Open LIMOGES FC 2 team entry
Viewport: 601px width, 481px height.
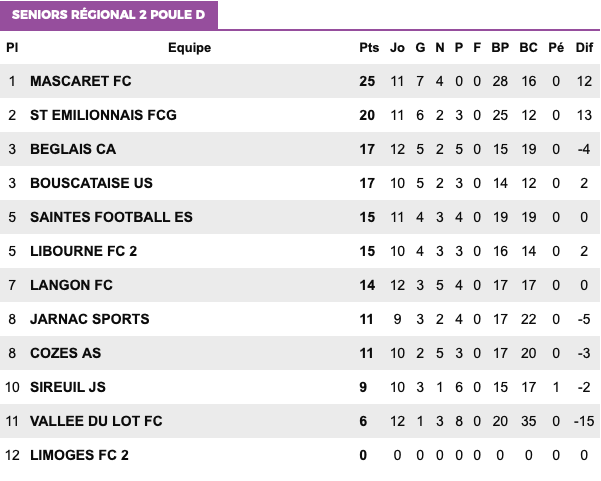click(x=79, y=455)
